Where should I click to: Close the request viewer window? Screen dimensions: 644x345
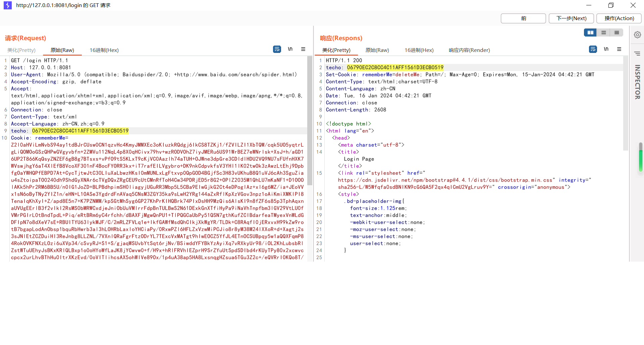[633, 5]
